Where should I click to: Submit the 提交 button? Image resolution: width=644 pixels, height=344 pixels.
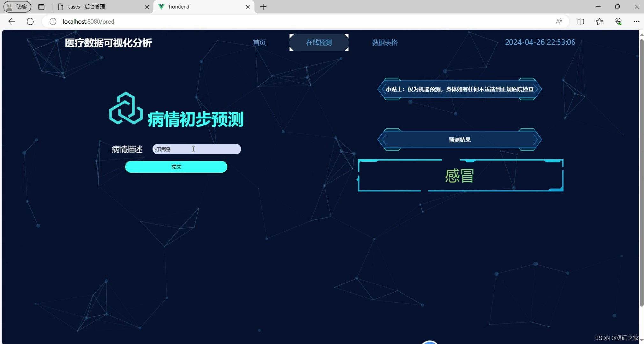pos(176,167)
